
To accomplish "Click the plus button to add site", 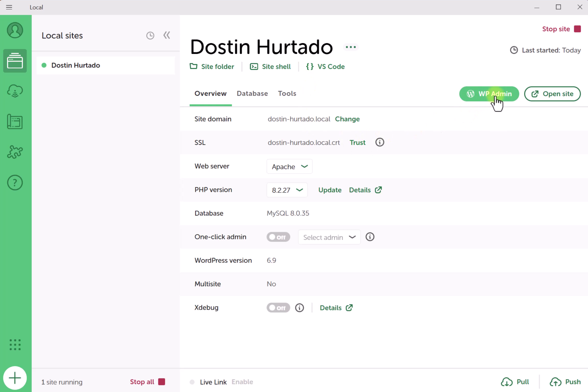I will [15, 378].
